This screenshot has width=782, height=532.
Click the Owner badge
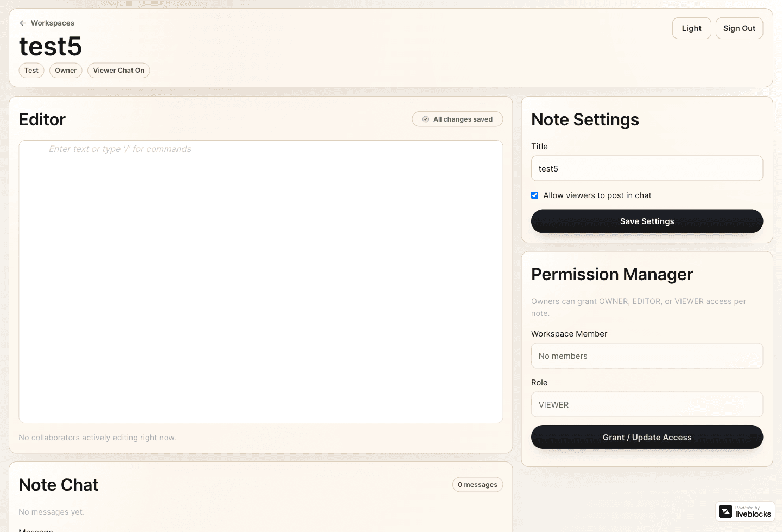click(65, 70)
